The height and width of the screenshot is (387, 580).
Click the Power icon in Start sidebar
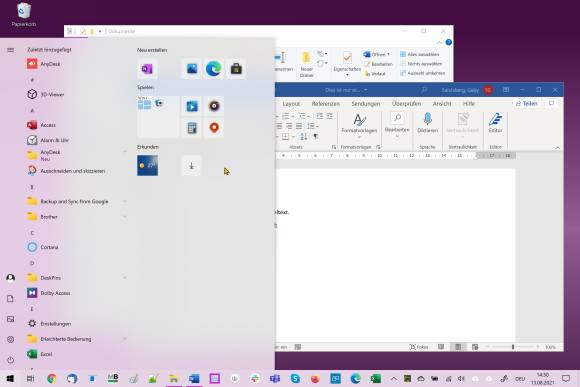(x=10, y=360)
